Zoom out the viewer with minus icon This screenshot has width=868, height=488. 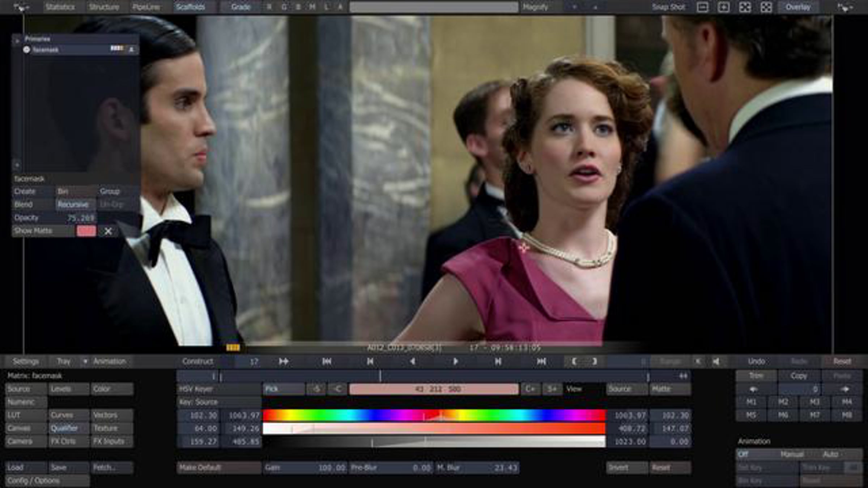point(702,7)
